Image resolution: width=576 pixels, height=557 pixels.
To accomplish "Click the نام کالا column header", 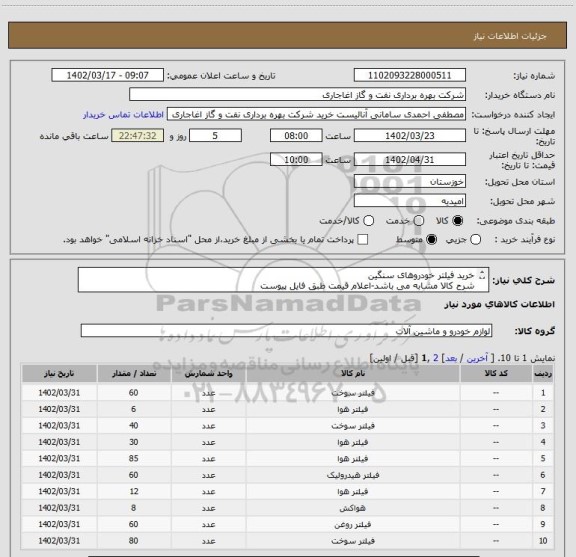I will click(x=353, y=374).
